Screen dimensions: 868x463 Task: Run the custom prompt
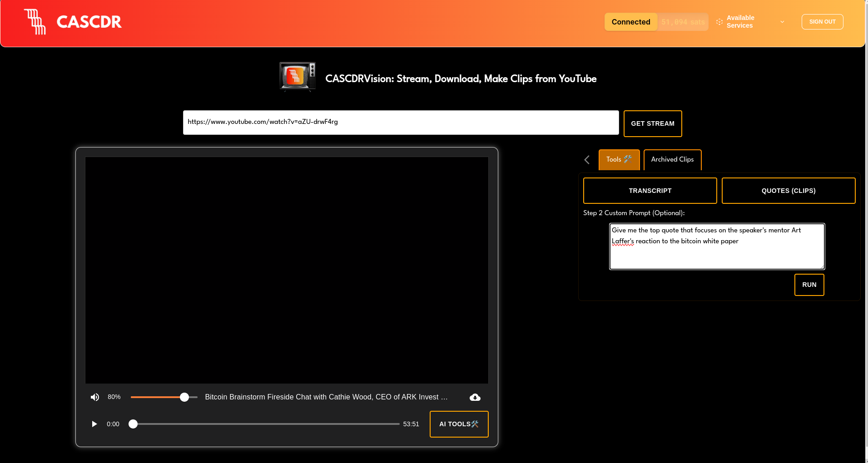click(x=809, y=285)
